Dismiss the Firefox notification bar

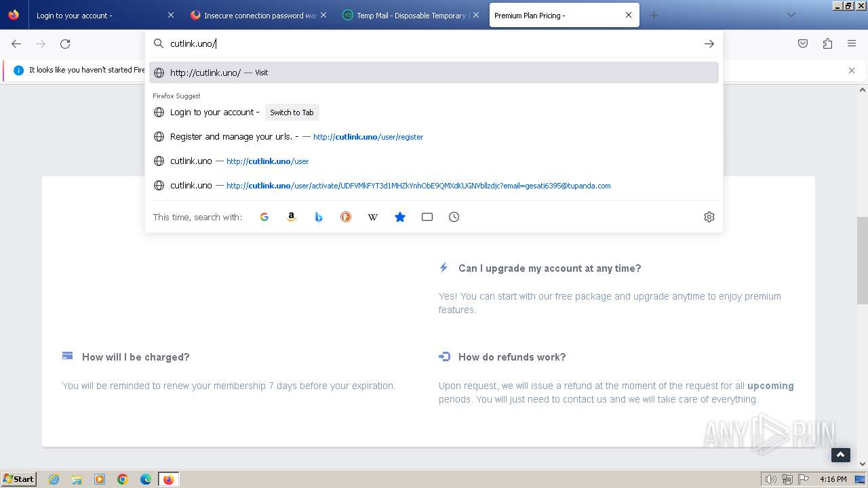coord(852,70)
